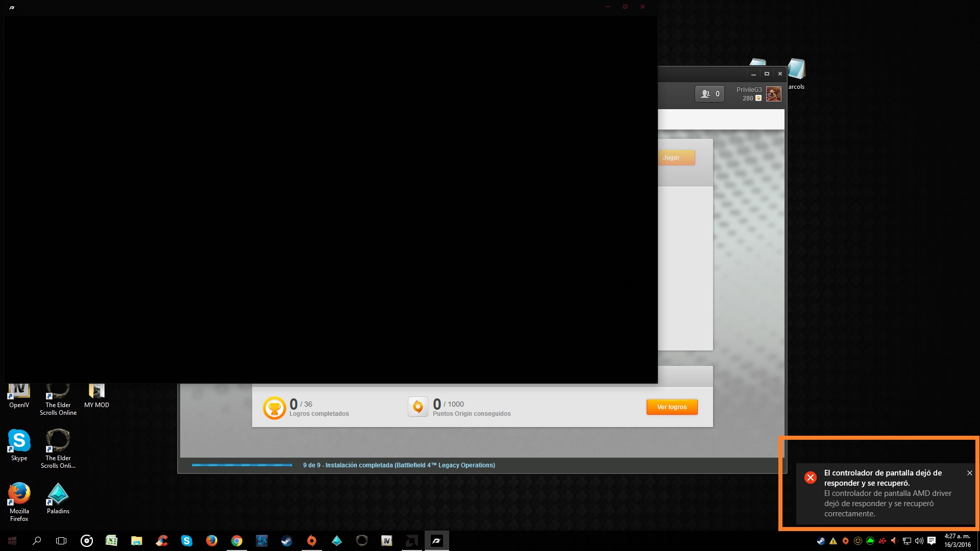Click the PrivileG3 profile avatar
980x551 pixels.
tap(773, 94)
